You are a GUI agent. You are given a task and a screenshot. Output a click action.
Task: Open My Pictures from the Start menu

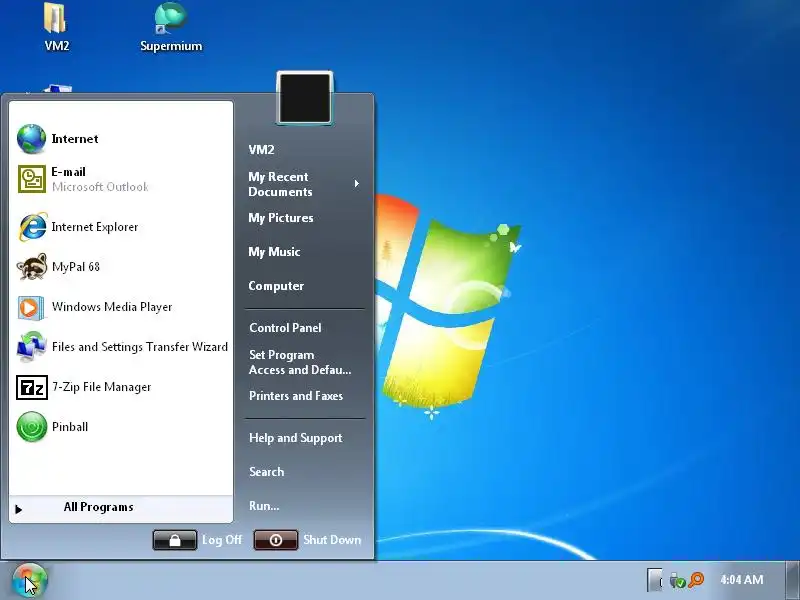click(x=281, y=218)
